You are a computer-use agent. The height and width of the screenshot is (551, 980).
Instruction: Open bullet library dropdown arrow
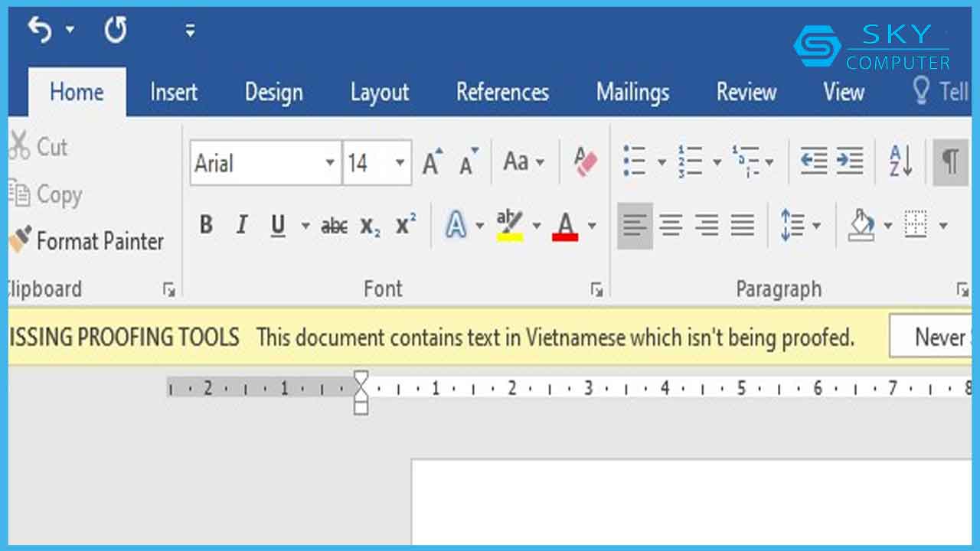click(661, 162)
